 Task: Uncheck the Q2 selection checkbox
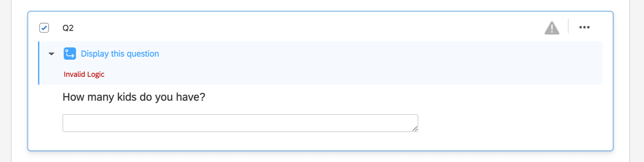pyautogui.click(x=44, y=28)
